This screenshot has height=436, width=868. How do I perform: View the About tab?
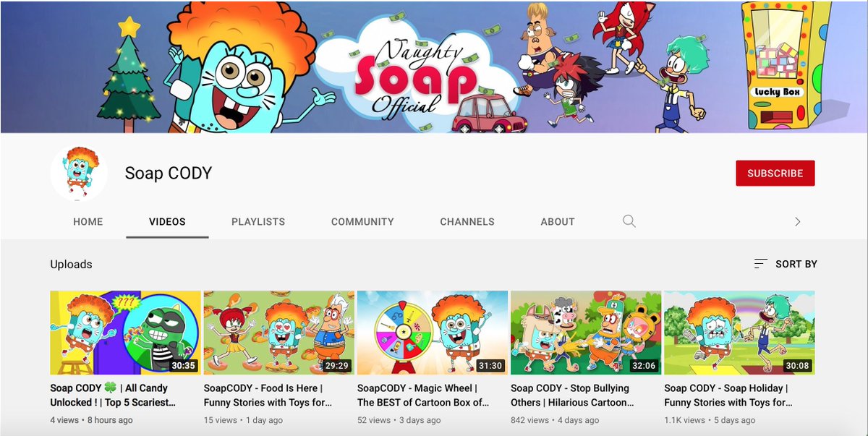click(x=558, y=222)
